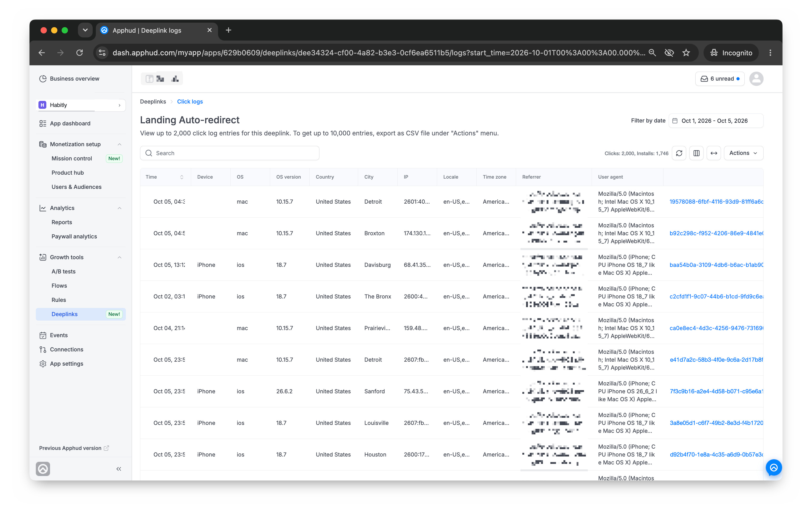Open A/B tests page
The height and width of the screenshot is (520, 812).
click(63, 272)
